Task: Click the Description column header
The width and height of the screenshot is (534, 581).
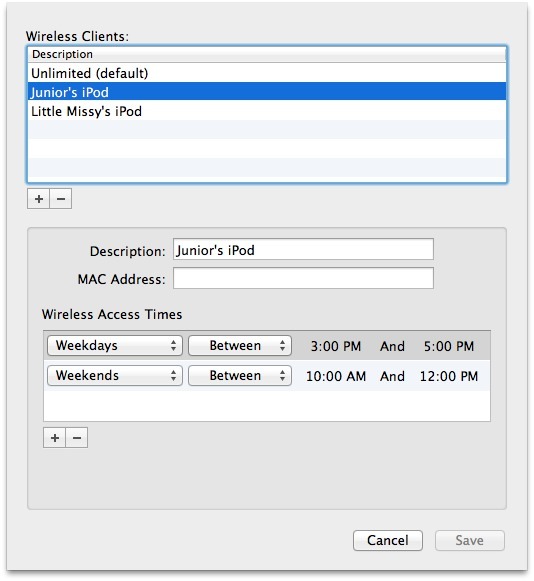Action: (x=267, y=54)
